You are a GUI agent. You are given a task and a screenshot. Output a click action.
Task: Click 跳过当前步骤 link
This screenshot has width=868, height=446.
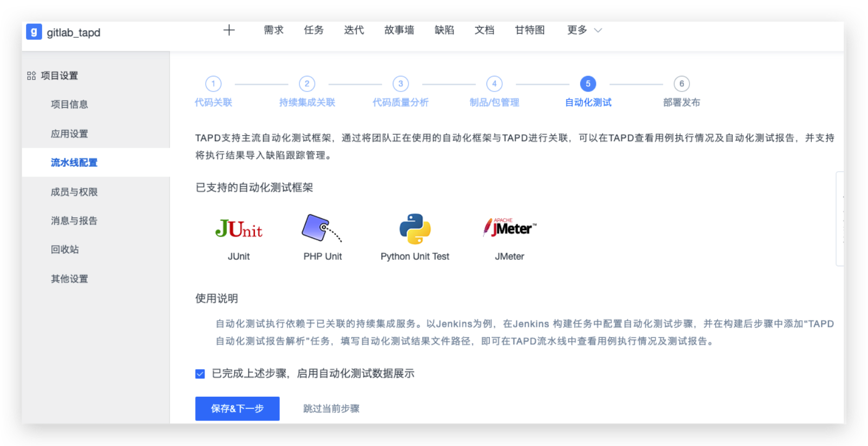[x=331, y=409]
